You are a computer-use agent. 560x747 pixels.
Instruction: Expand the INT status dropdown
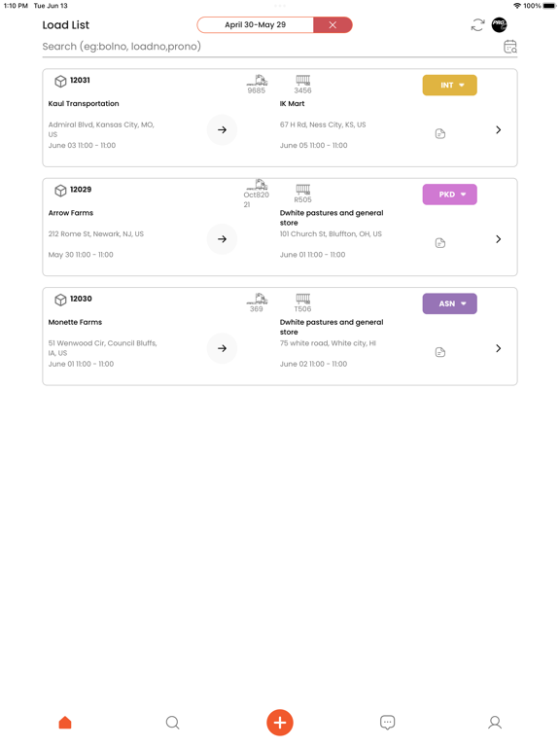tap(449, 86)
